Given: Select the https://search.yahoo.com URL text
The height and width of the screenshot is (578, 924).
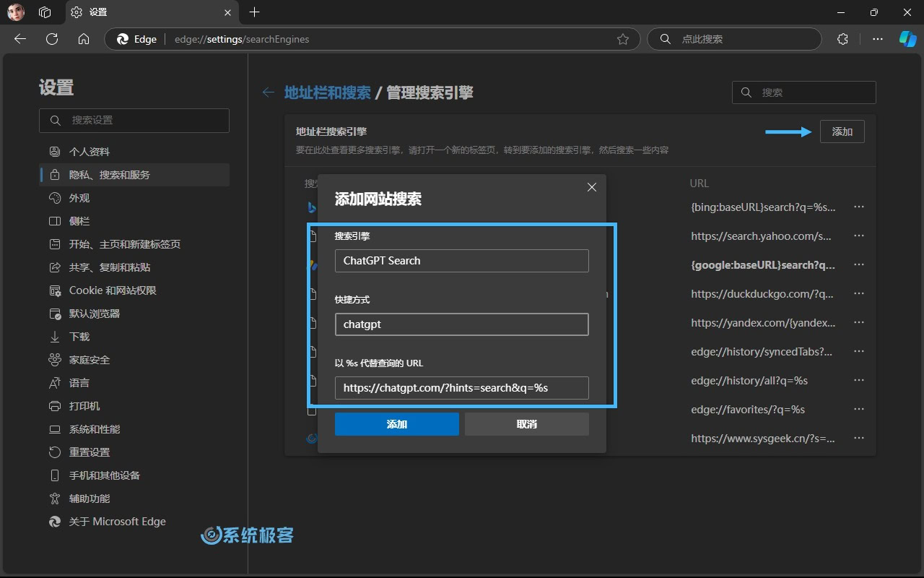Looking at the screenshot, I should 762,236.
